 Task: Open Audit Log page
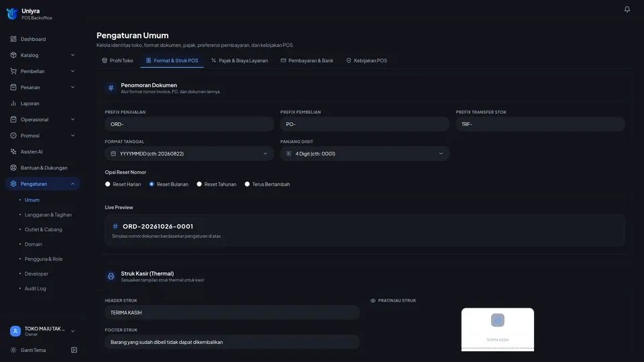35,288
